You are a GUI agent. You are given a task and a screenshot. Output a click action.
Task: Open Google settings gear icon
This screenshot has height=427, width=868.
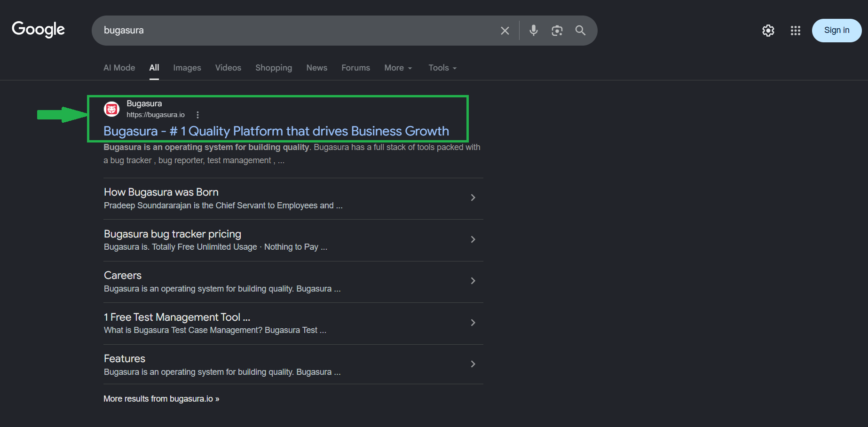[x=768, y=31]
